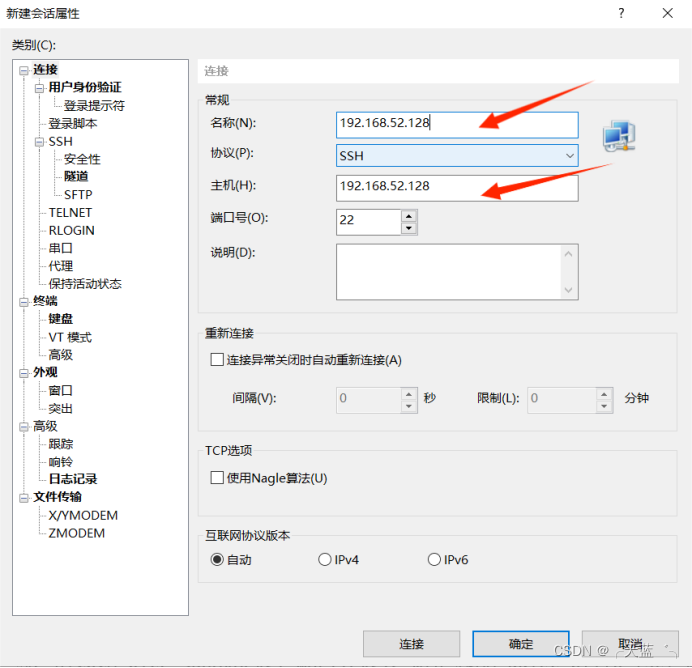Select 跟踪 tree item
This screenshot has height=668, width=692.
[x=60, y=444]
